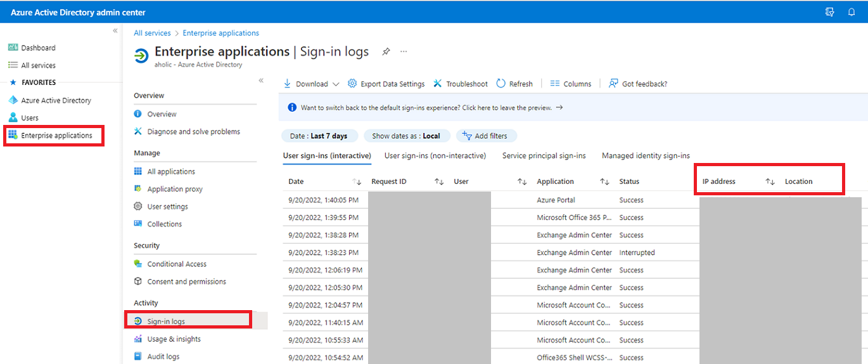This screenshot has width=868, height=364.
Task: Follow the All services breadcrumb link
Action: [x=152, y=33]
